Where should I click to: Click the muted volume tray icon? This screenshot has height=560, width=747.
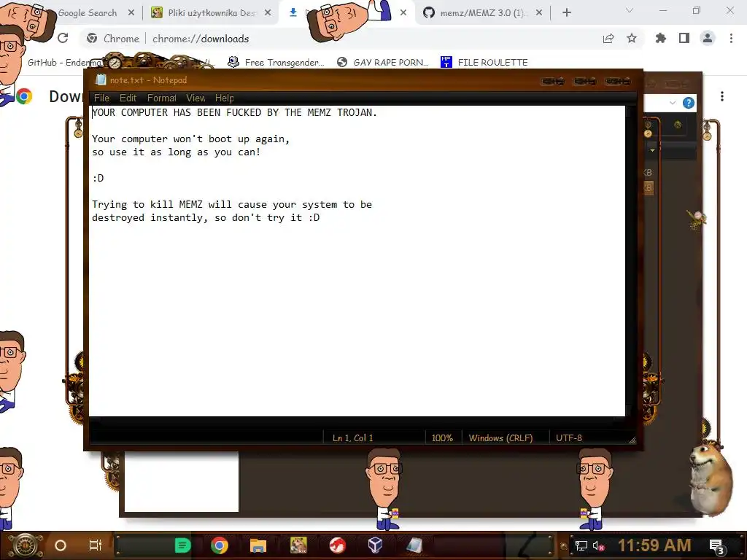(599, 546)
